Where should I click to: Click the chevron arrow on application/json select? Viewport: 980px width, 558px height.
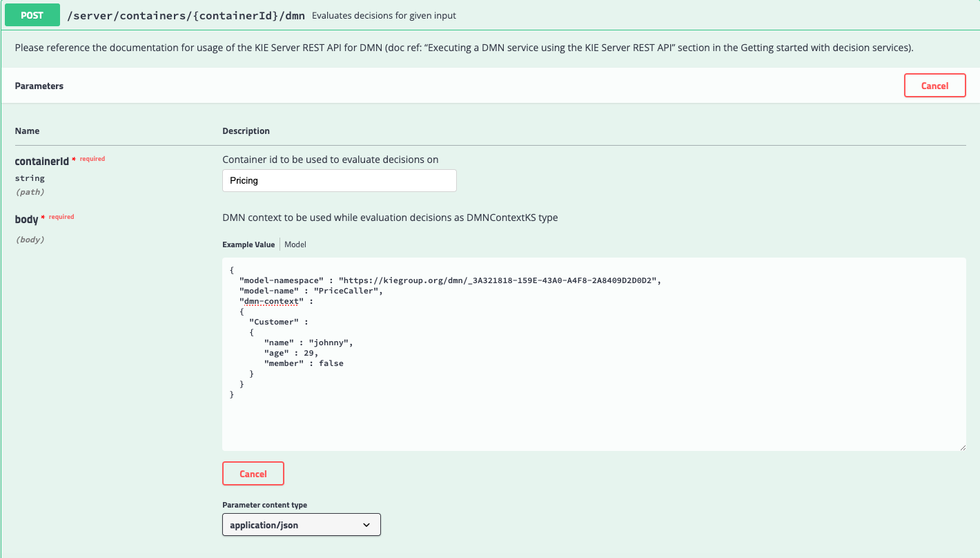tap(366, 525)
